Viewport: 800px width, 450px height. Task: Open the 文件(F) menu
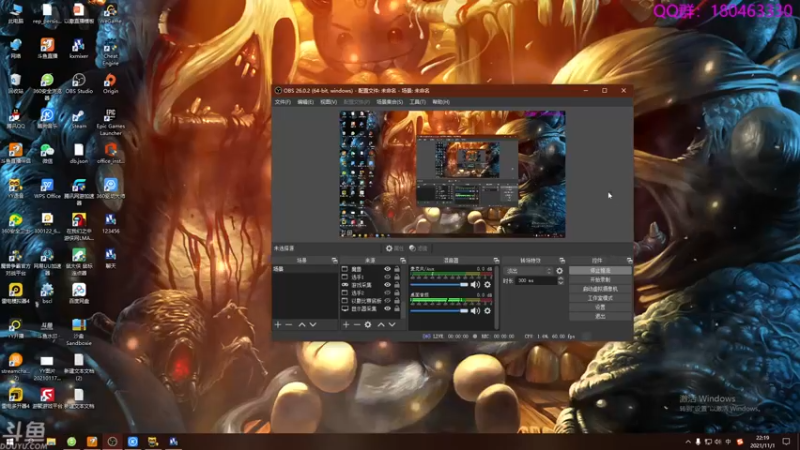pyautogui.click(x=283, y=102)
